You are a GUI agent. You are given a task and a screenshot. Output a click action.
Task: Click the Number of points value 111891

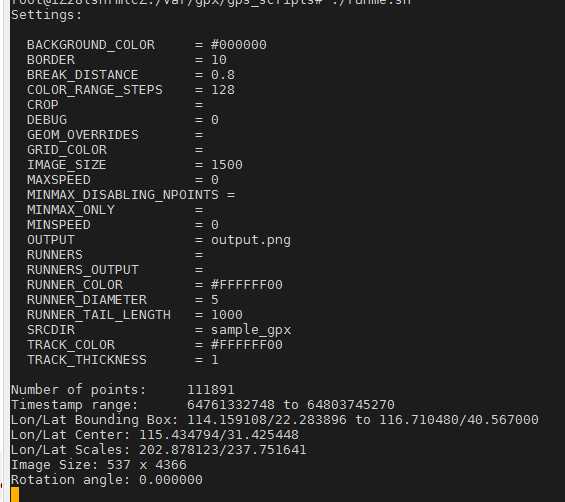(x=211, y=390)
